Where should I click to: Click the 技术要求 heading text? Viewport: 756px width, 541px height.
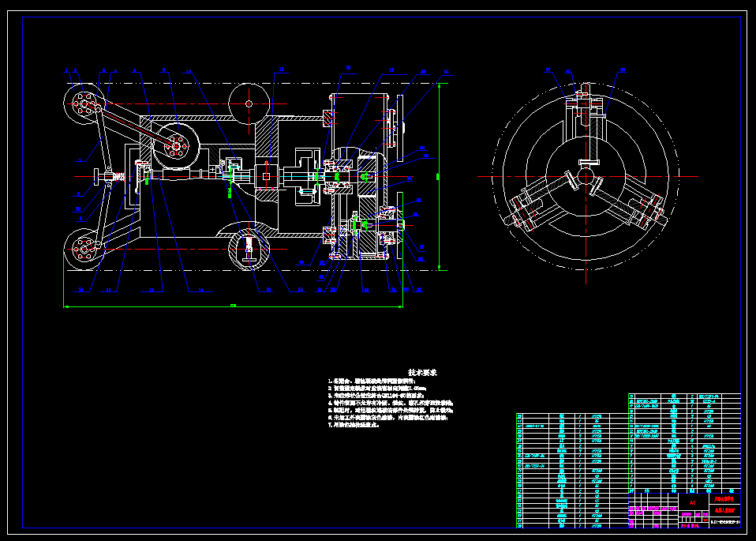(422, 372)
